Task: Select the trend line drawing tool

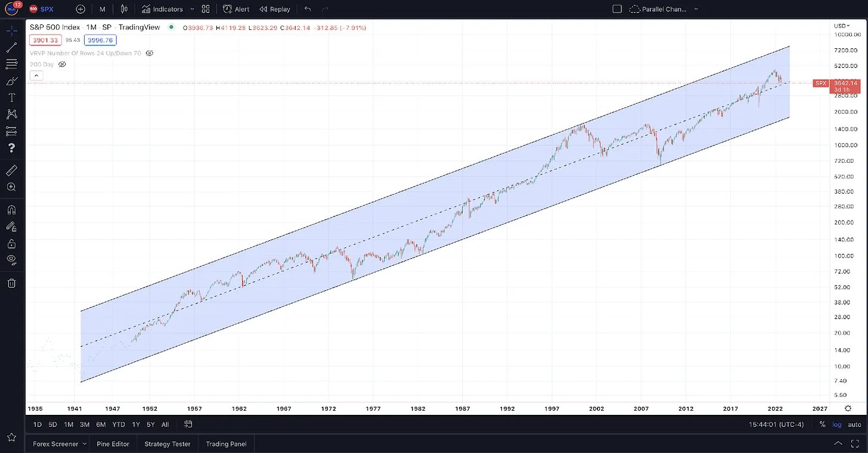Action: pos(11,47)
